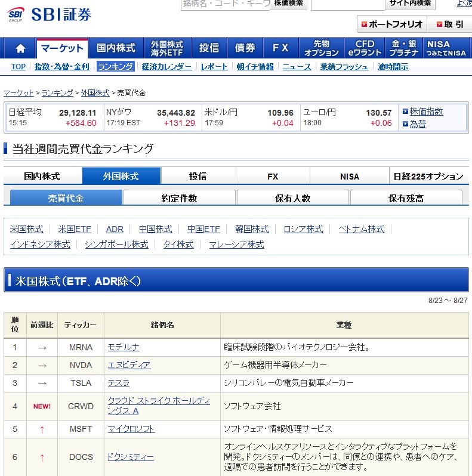
Task: Jump to the マレーシア株式 market link
Action: [x=237, y=245]
